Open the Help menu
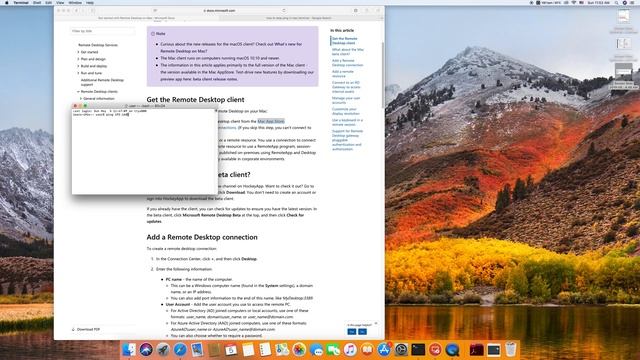This screenshot has width=640, height=360. point(90,3)
